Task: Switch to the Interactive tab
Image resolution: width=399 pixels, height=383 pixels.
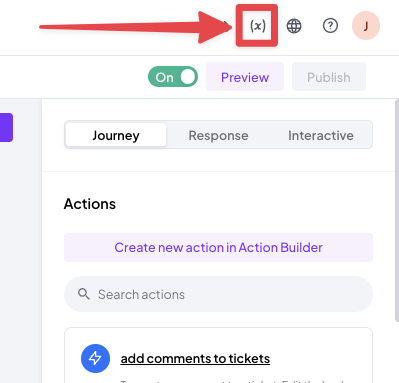Action: pos(321,135)
